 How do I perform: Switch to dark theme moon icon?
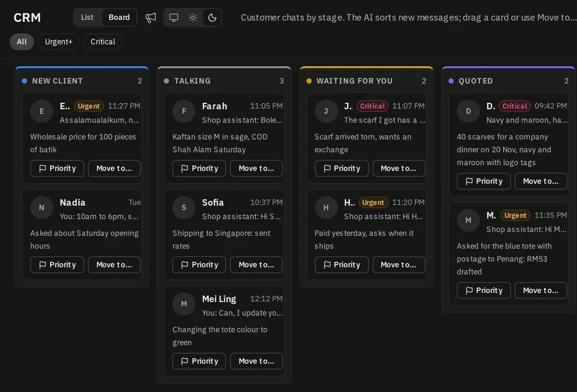click(x=212, y=17)
